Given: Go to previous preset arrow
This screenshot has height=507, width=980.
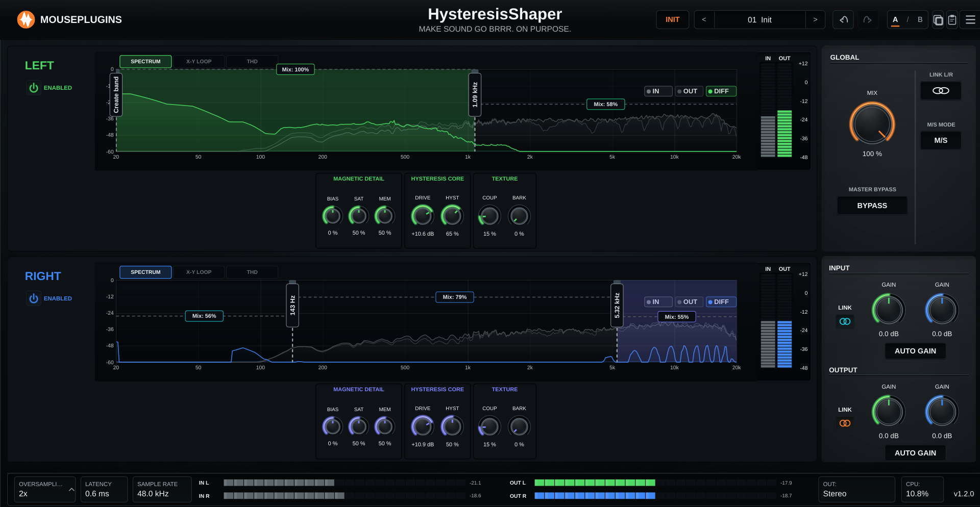Looking at the screenshot, I should point(704,19).
